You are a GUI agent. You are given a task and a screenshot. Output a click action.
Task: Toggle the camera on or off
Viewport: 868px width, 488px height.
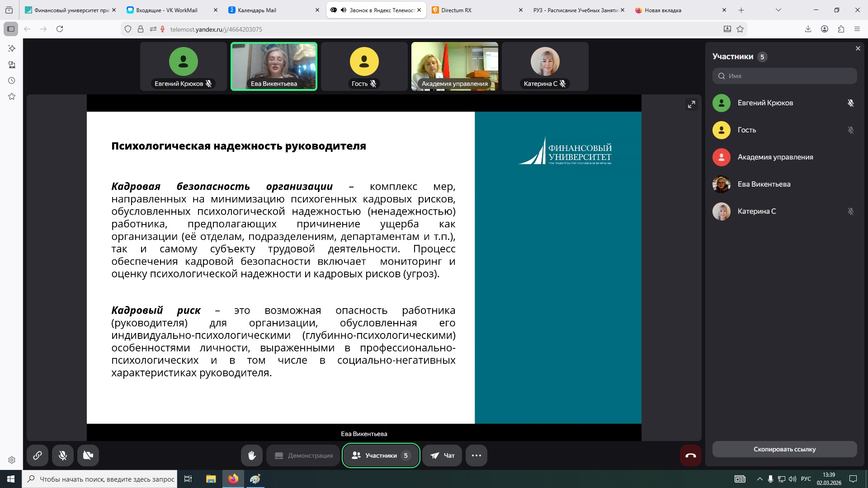(88, 455)
